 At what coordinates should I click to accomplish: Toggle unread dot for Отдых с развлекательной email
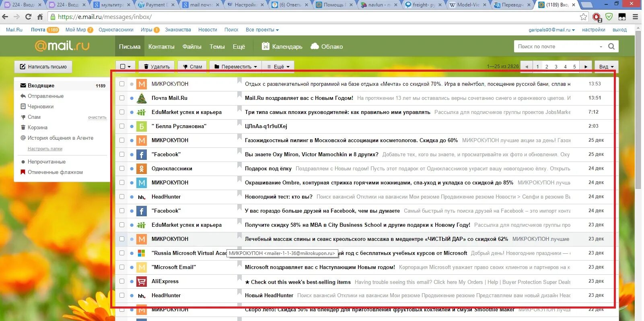coord(132,84)
